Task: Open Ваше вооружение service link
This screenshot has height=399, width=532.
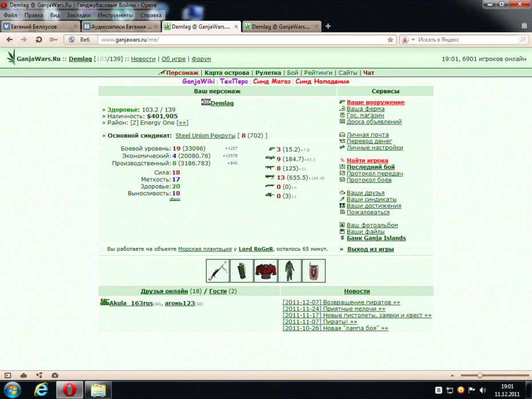Action: point(376,102)
